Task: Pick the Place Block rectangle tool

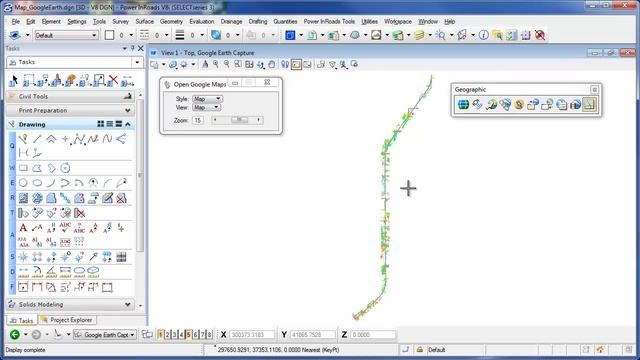Action: 23,168
